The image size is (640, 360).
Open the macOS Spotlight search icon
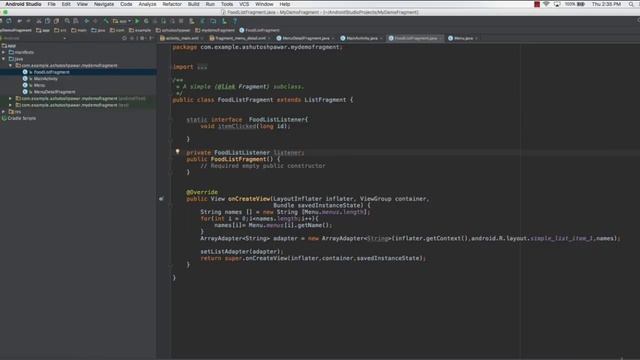coord(631,4)
